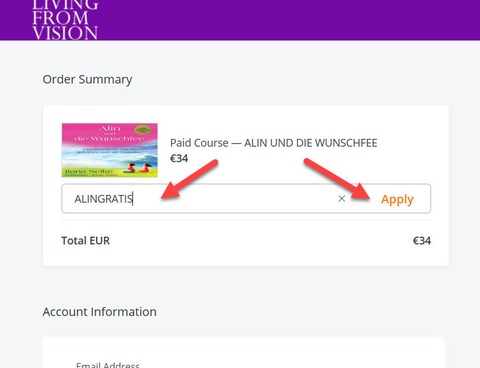Click the Total EUR label
The height and width of the screenshot is (368, 480).
click(x=85, y=241)
